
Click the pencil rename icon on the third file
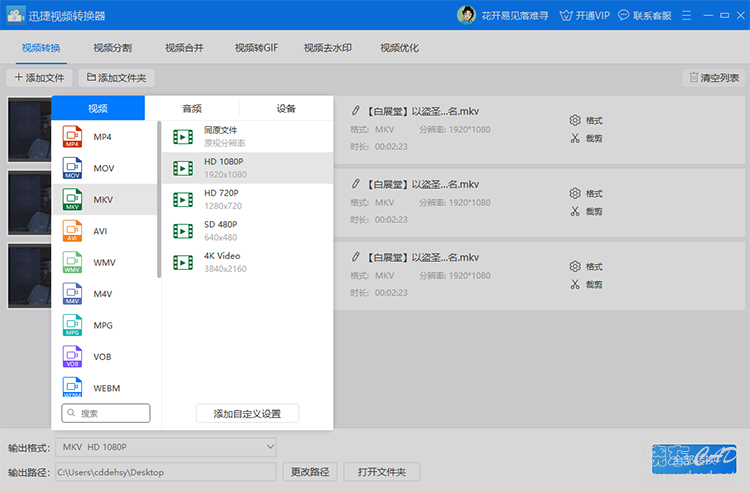(x=355, y=257)
